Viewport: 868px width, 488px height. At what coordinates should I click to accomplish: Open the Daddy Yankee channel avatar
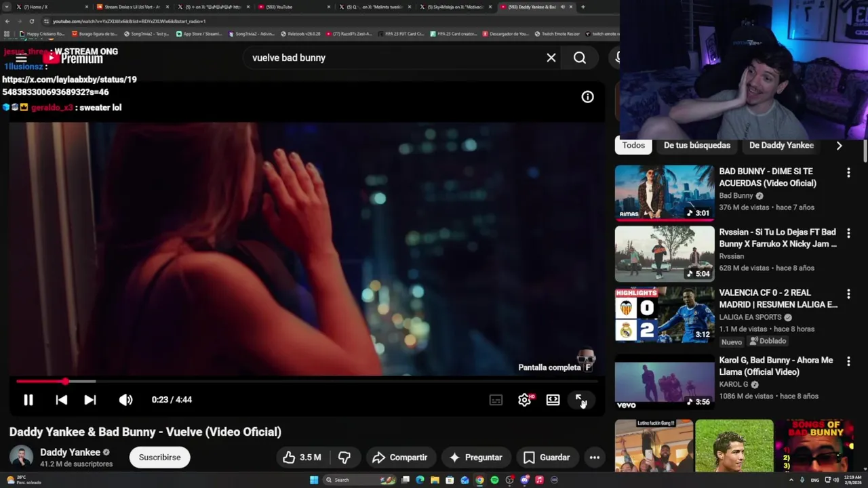[21, 457]
